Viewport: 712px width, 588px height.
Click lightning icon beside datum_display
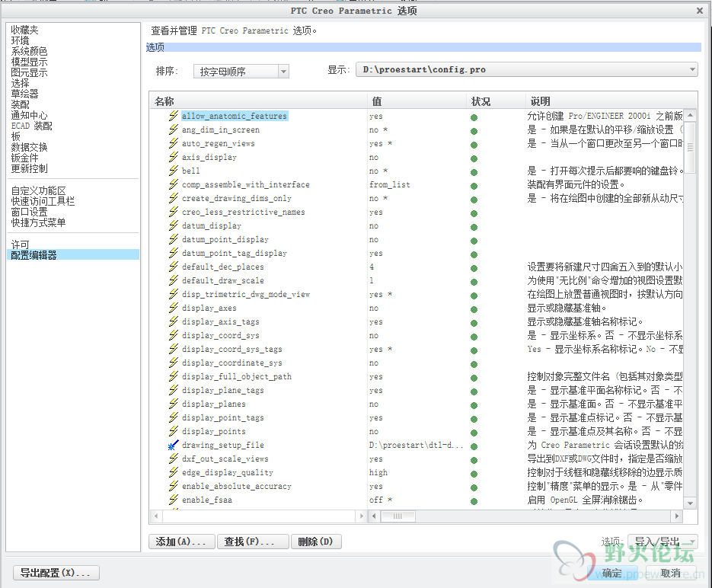point(174,225)
